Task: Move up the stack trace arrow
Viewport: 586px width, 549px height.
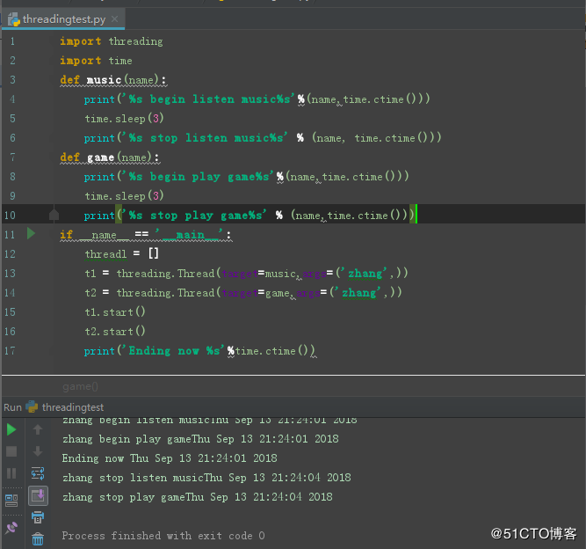Action: click(38, 430)
